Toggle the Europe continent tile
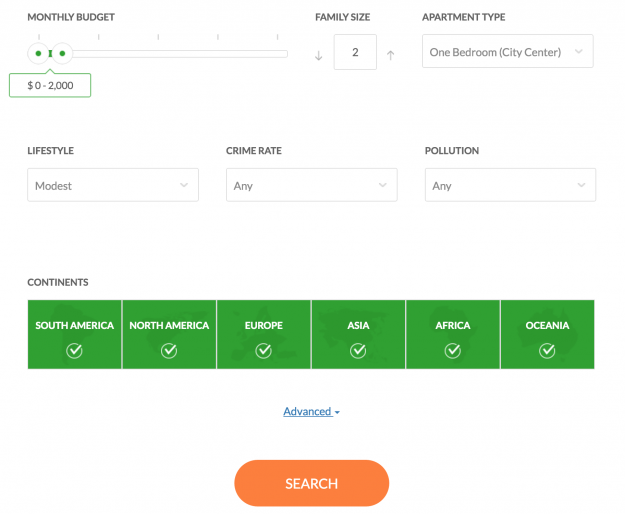Screen dimensions: 625x514 (x=264, y=334)
